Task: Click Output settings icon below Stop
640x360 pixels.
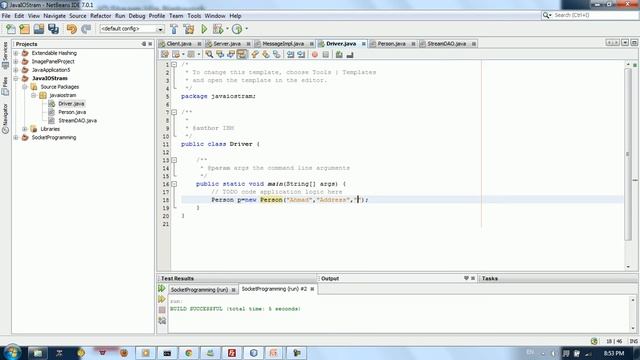Action: point(162,321)
